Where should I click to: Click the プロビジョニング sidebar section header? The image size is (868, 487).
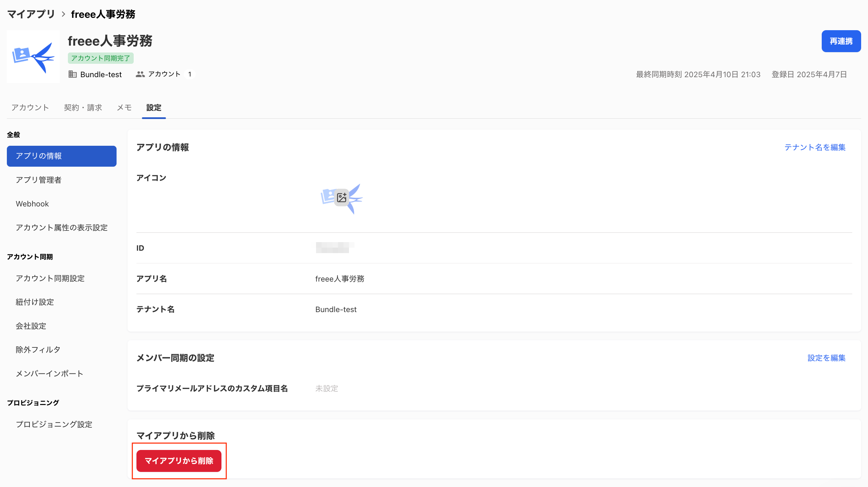tap(33, 403)
